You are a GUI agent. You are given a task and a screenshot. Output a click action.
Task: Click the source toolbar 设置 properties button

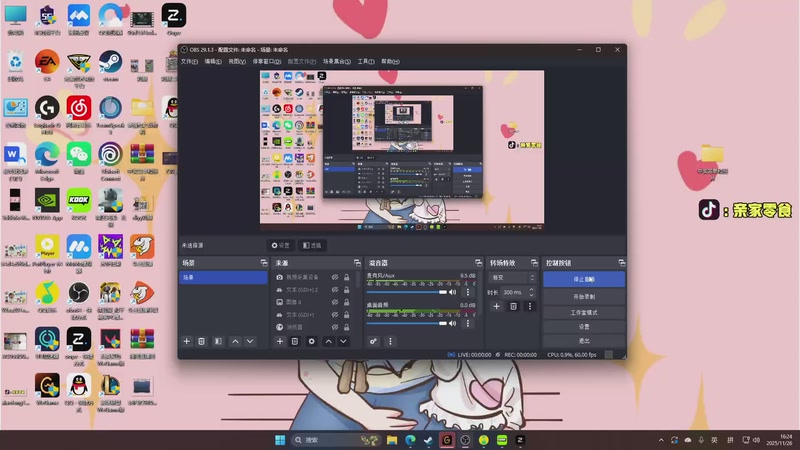pos(281,245)
